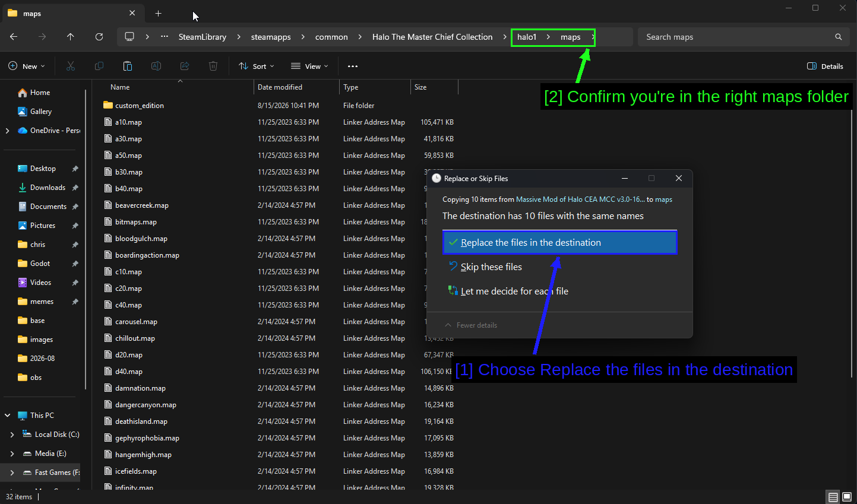Refresh the current folder view
The image size is (857, 504).
[99, 37]
